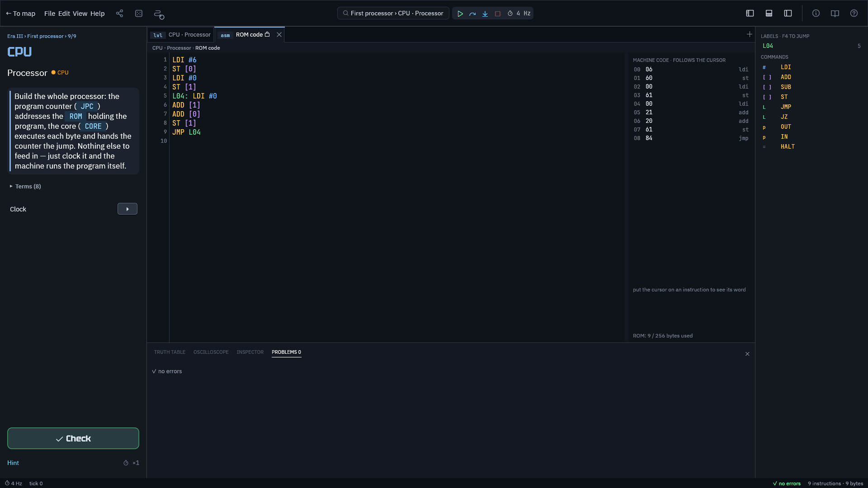
Task: Close the ROM code tab
Action: [279, 35]
